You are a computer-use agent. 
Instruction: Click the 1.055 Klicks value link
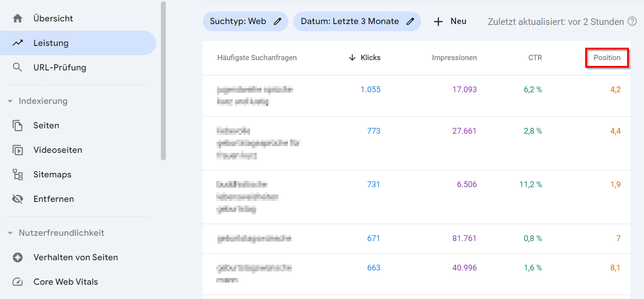click(x=371, y=89)
